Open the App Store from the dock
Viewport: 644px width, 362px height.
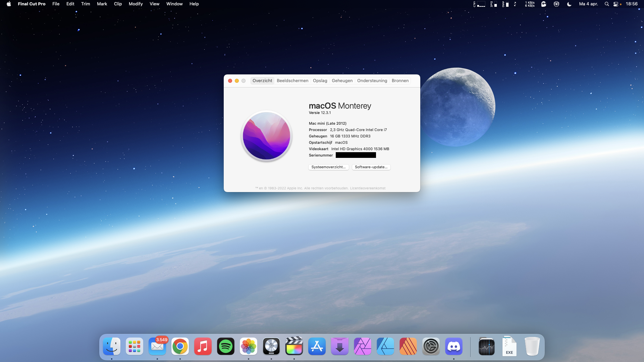coord(317,346)
